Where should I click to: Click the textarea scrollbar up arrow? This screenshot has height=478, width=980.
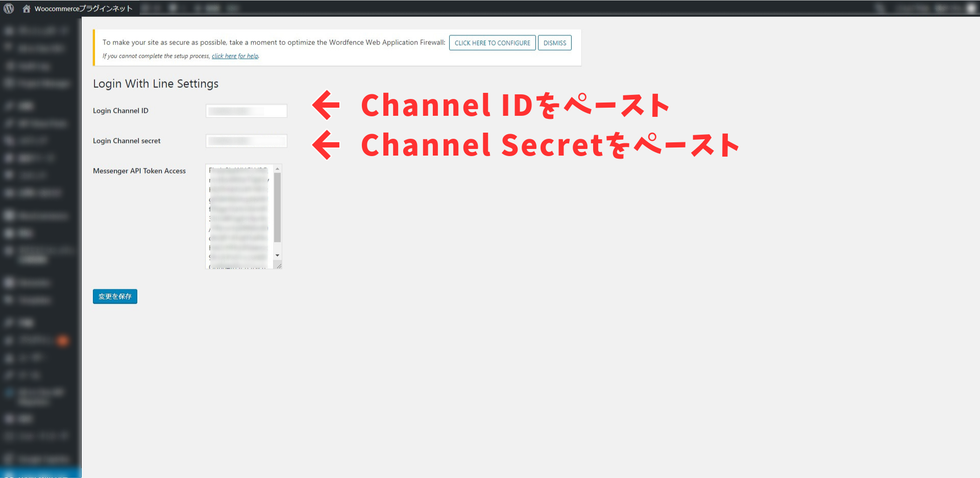[x=278, y=168]
